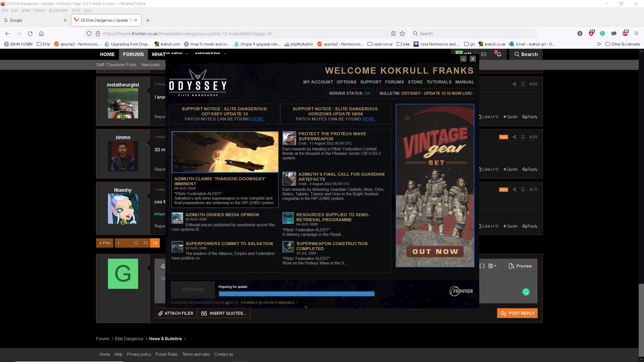The width and height of the screenshot is (644, 362).
Task: Reply to post #270
Action: click(x=530, y=226)
